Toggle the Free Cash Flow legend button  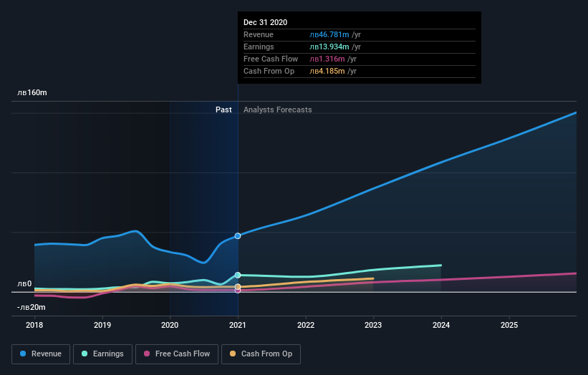pyautogui.click(x=177, y=354)
